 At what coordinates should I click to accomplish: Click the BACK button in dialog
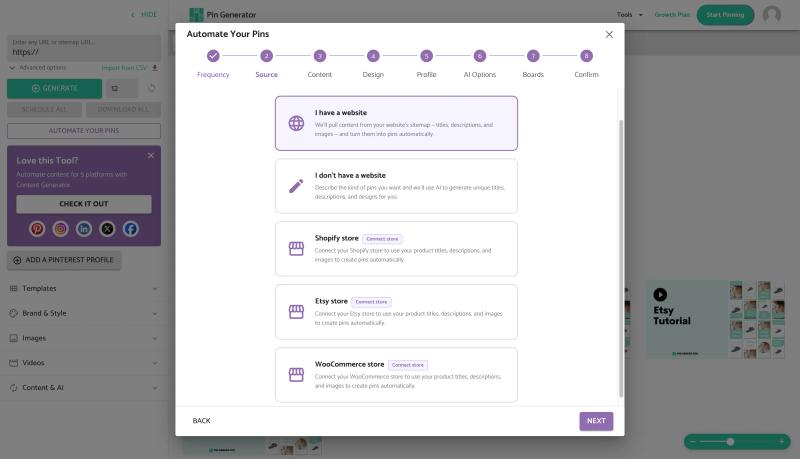click(202, 421)
